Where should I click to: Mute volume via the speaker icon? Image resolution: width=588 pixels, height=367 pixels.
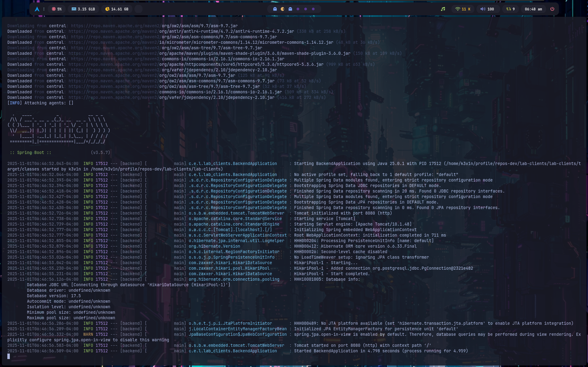click(x=483, y=9)
